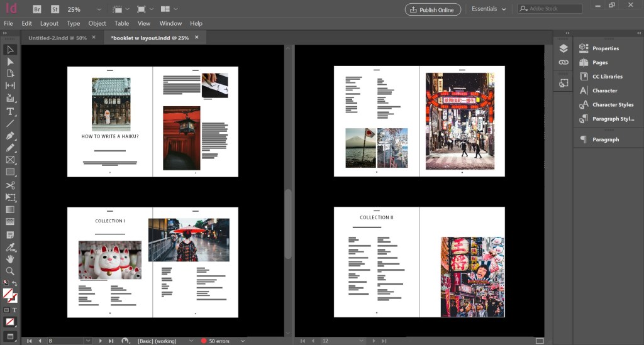
Task: Open Adobe Bridge via Br icon
Action: pos(37,9)
